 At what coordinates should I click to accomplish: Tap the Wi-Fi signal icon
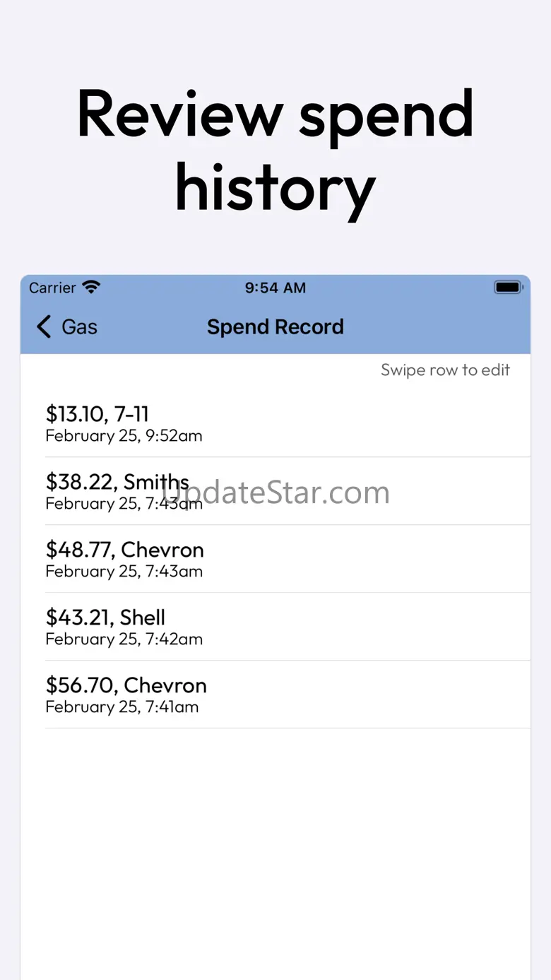point(91,288)
